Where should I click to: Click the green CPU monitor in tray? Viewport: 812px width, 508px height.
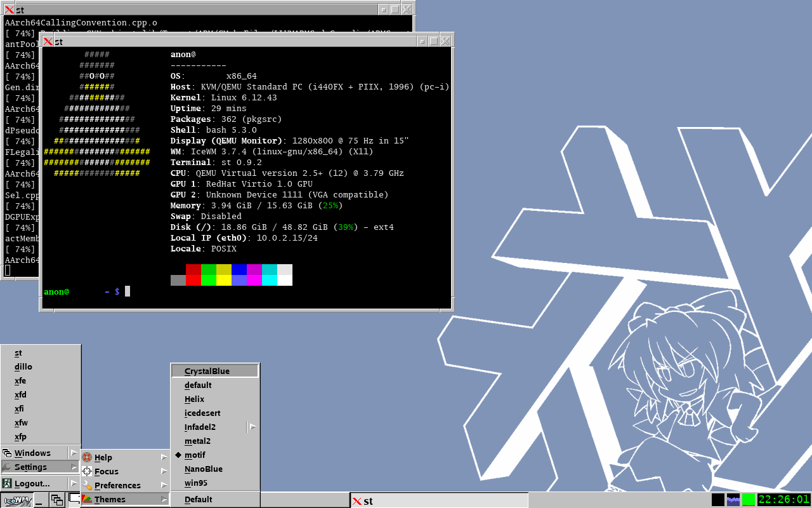pyautogui.click(x=749, y=500)
